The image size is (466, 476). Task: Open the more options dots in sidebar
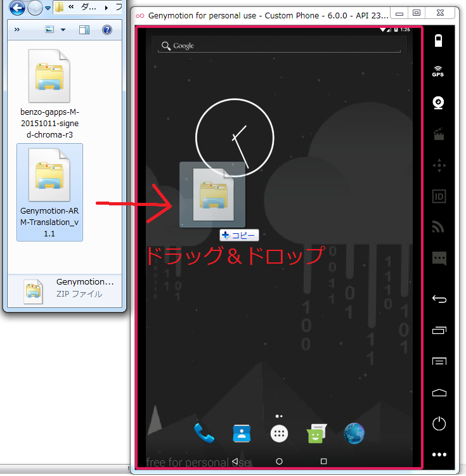pos(439,454)
